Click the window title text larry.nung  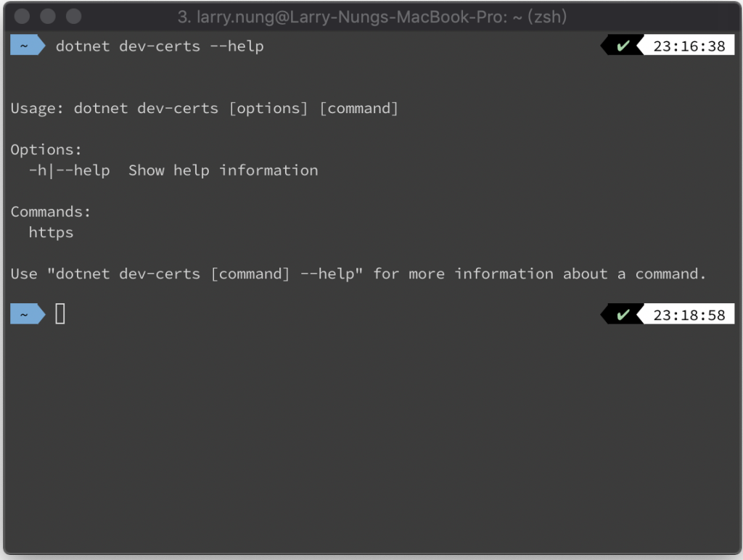[372, 17]
